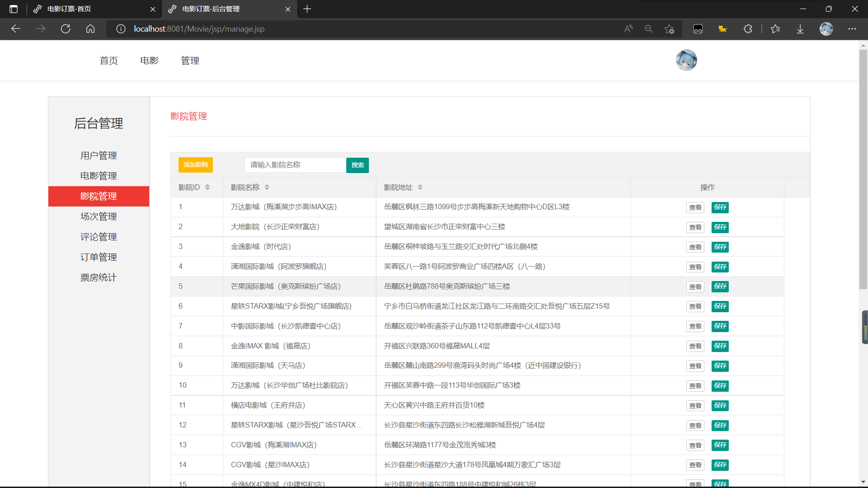Image resolution: width=868 pixels, height=488 pixels.
Task: Navigate back in the browser
Action: point(16,28)
